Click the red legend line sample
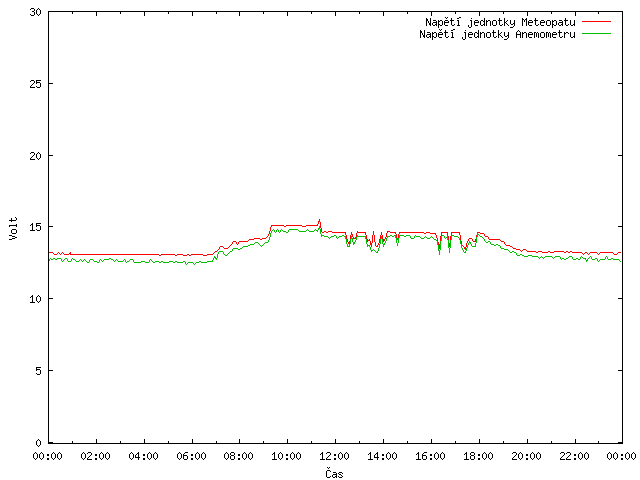640x480 pixels. click(x=596, y=22)
